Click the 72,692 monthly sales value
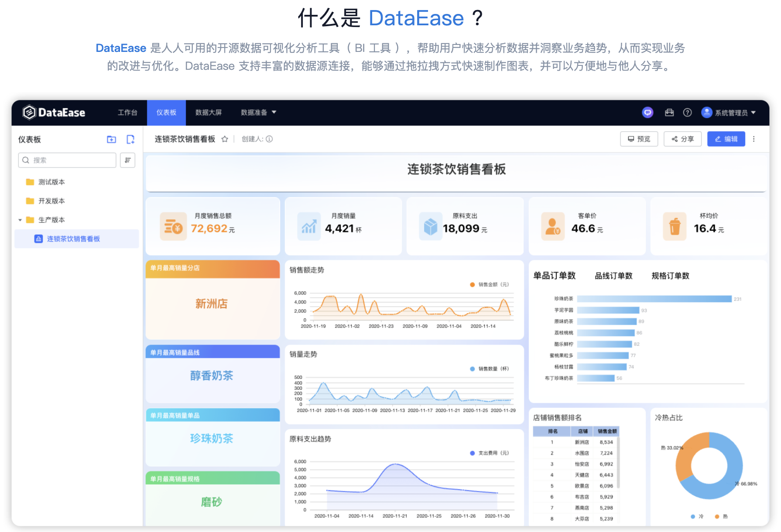 pos(209,228)
